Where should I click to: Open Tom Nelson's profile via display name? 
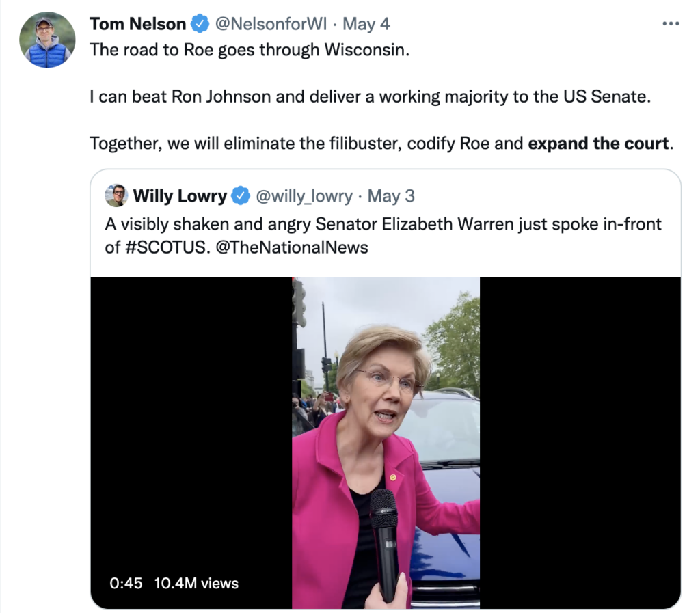pos(137,25)
